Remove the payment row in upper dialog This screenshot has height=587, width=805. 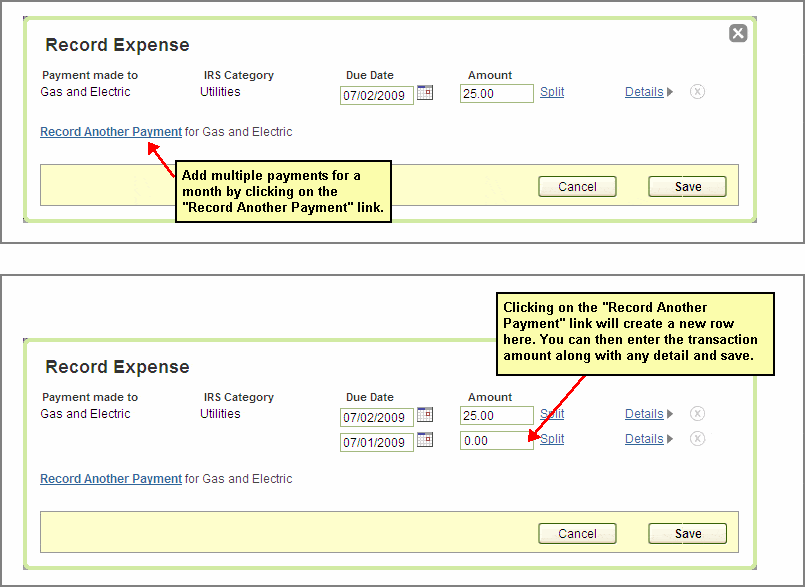pyautogui.click(x=698, y=92)
